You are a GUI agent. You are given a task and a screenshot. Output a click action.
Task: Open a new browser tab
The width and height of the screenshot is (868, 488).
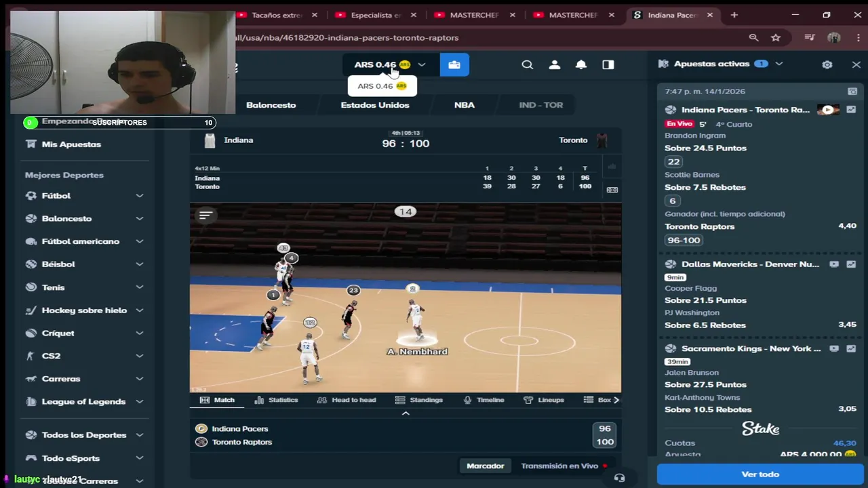[734, 15]
